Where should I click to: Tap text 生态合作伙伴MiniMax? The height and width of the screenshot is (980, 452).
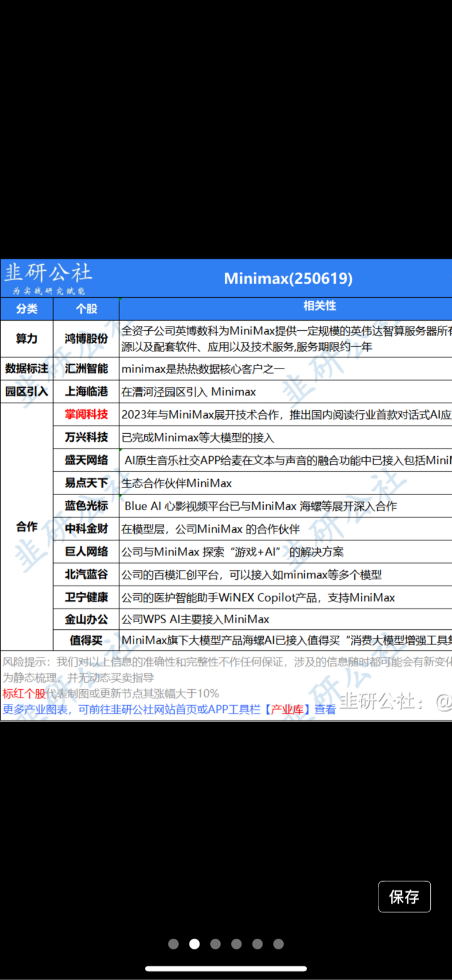point(177,483)
